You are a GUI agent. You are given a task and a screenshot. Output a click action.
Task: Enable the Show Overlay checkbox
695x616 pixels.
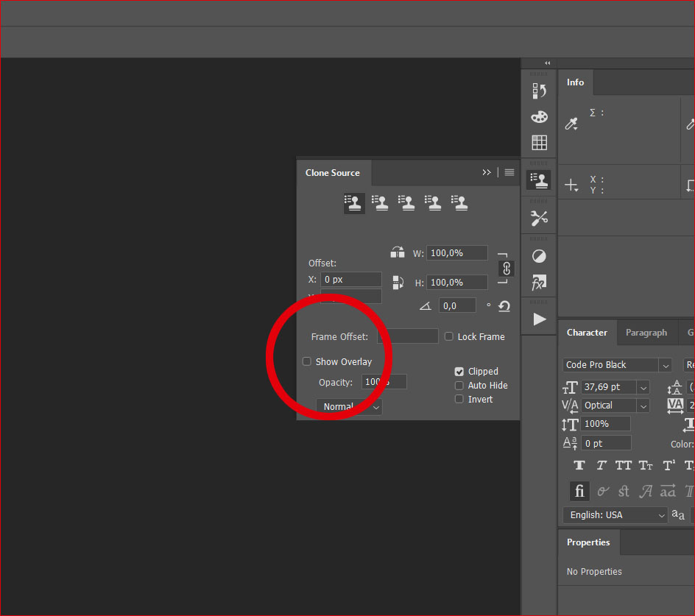[x=307, y=361]
